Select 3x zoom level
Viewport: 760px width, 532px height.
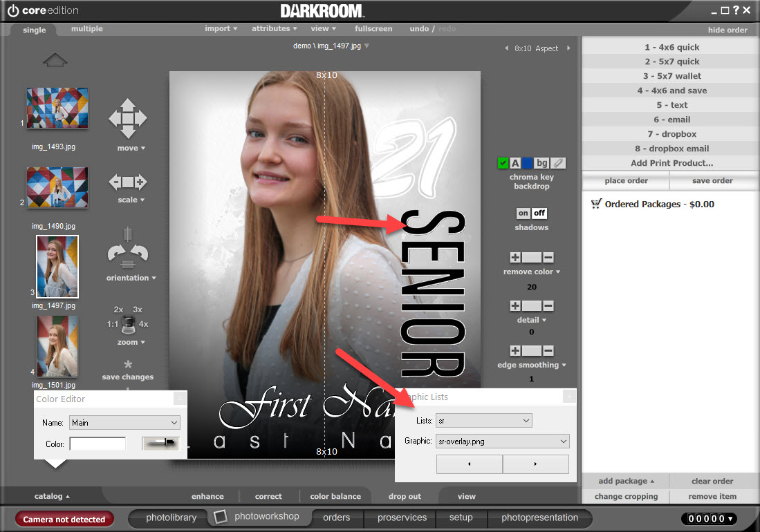(x=138, y=310)
